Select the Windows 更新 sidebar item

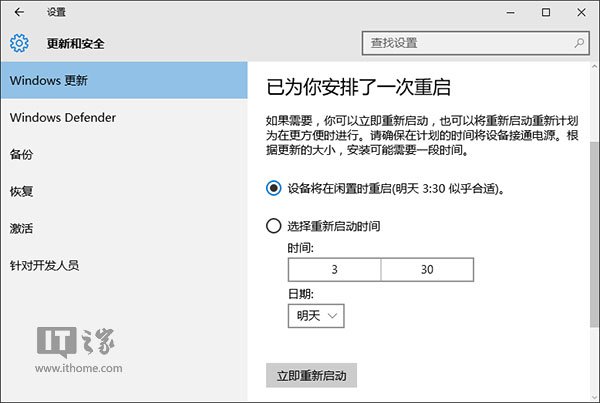coord(124,80)
